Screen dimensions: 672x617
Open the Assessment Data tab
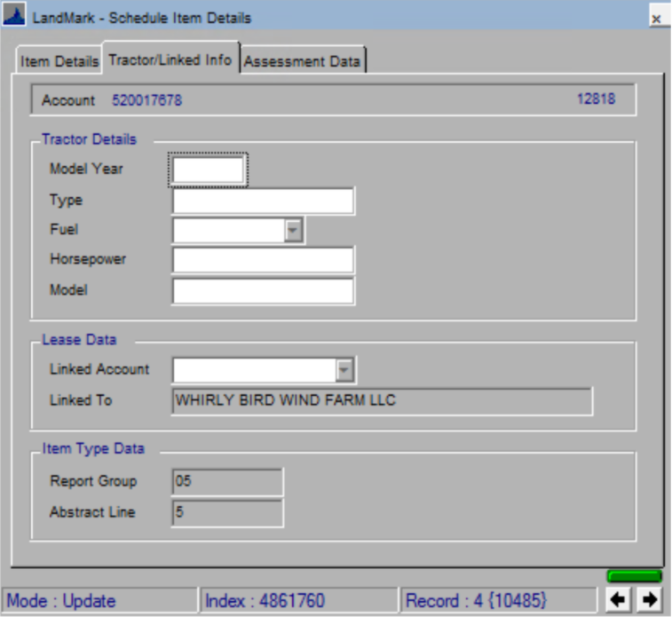tap(302, 61)
